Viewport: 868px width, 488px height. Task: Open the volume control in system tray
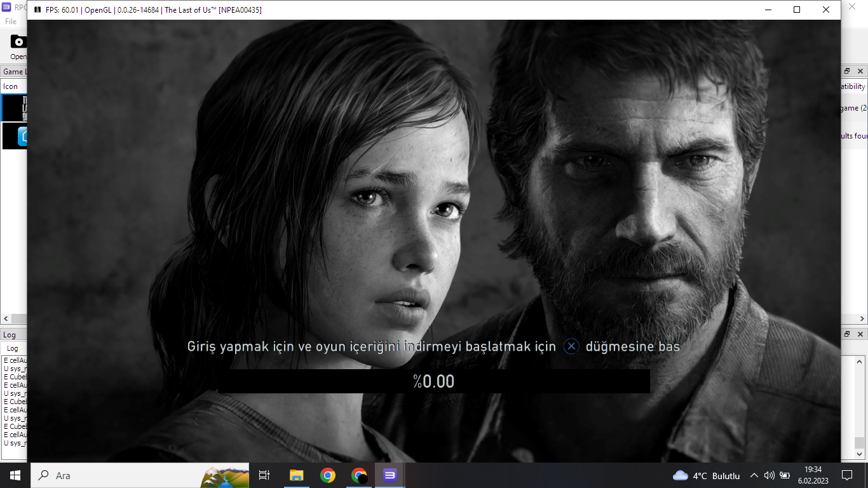coord(770,475)
